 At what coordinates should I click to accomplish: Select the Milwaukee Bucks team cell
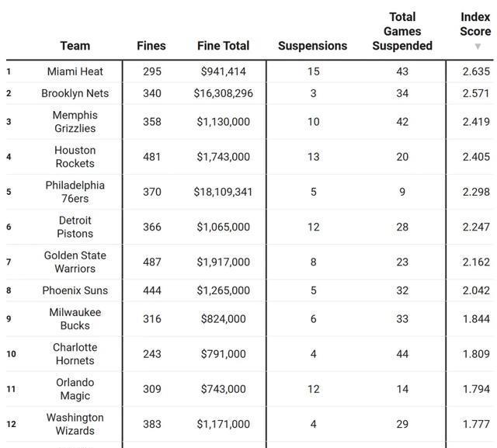point(75,318)
